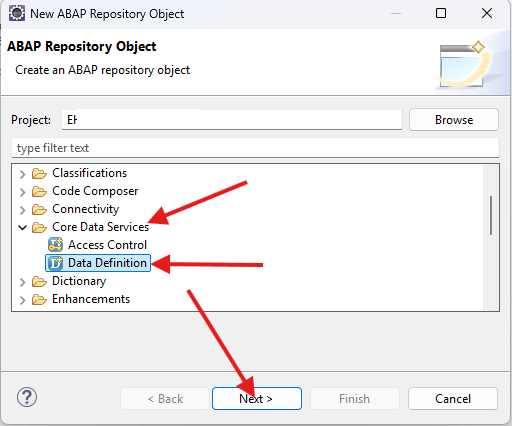
Task: Click the Enhancements folder icon
Action: 39,300
